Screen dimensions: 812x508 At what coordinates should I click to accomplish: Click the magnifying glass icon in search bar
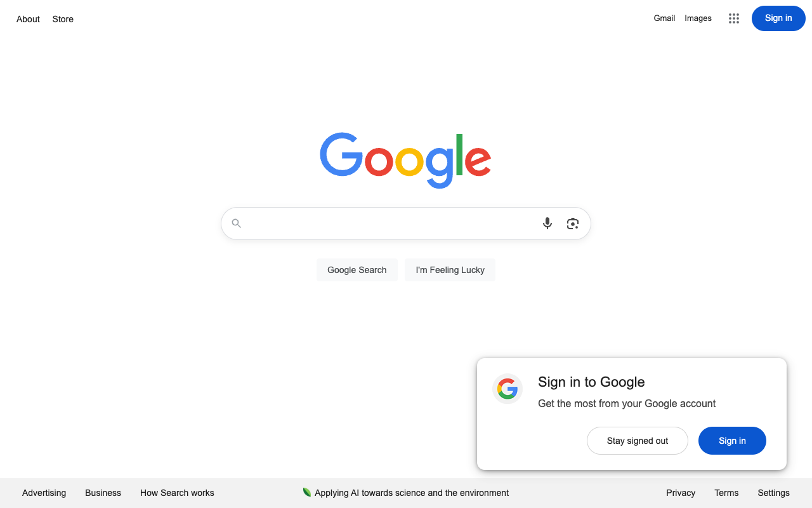pyautogui.click(x=237, y=224)
